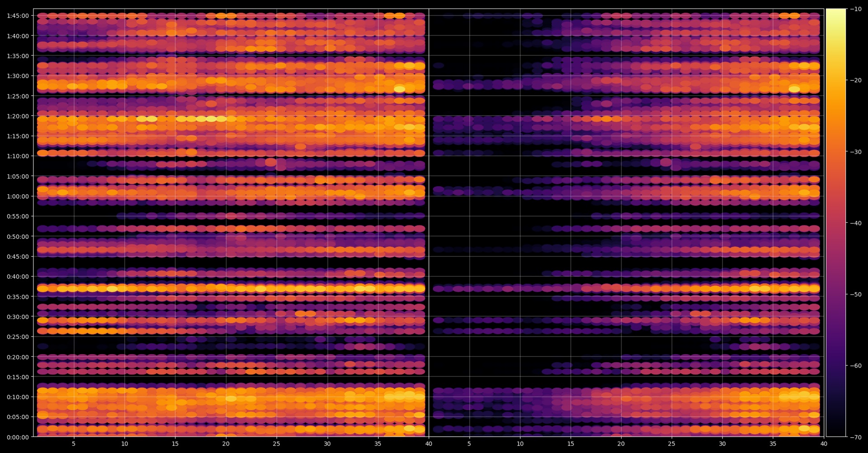
Task: Pick the 1:05:00 axis label
Action: click(18, 177)
